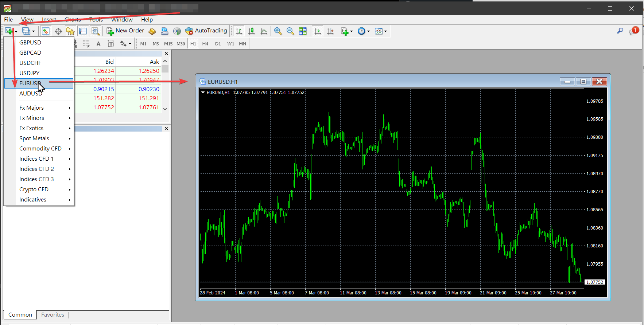
Task: Open the Periods dropdown arrow
Action: point(368,31)
